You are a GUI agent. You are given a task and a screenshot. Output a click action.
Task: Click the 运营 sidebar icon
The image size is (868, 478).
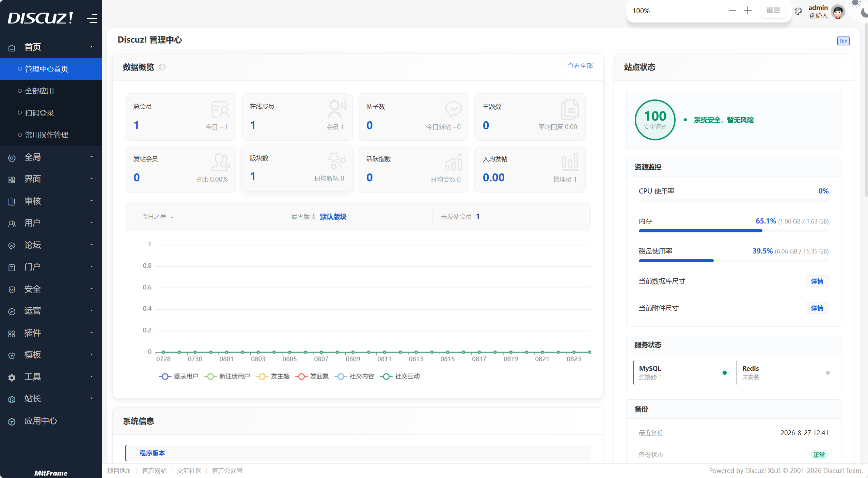click(x=12, y=311)
